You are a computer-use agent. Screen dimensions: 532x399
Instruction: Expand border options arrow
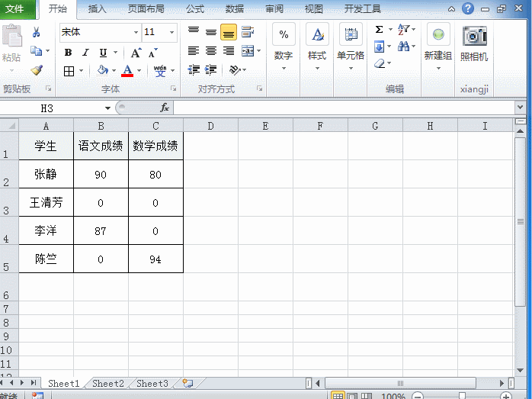81,71
